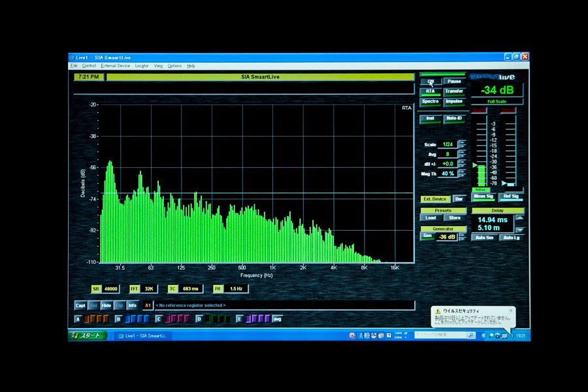This screenshot has height=392, width=588.
Task: Click the measurement signal level meter marker
Action: (475, 165)
